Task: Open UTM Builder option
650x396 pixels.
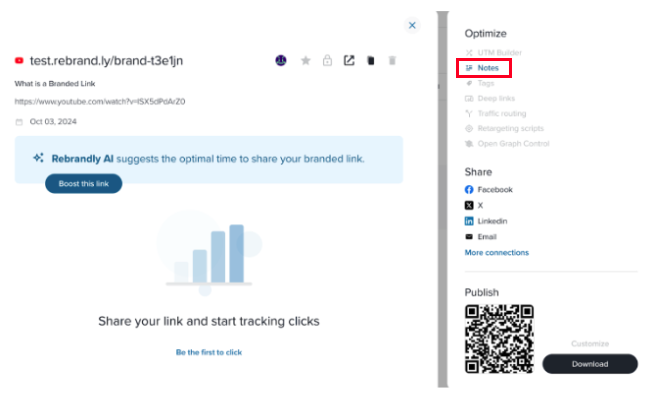Action: point(493,53)
